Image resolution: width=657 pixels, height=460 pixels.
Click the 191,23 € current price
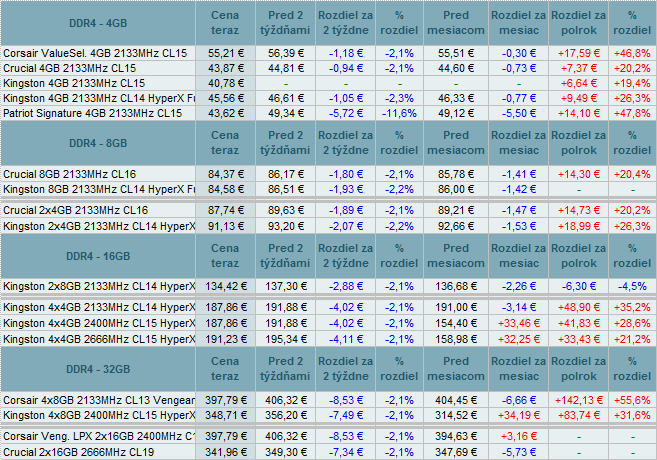coord(226,339)
